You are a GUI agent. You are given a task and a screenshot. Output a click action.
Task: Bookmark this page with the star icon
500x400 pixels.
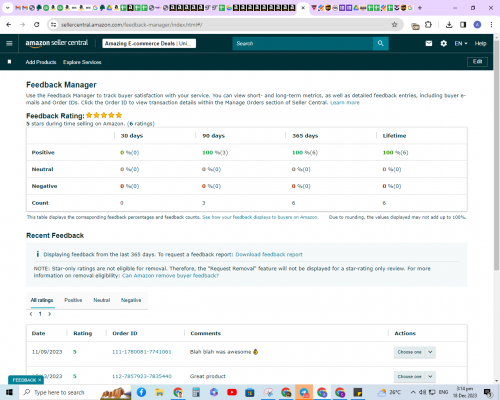point(395,25)
